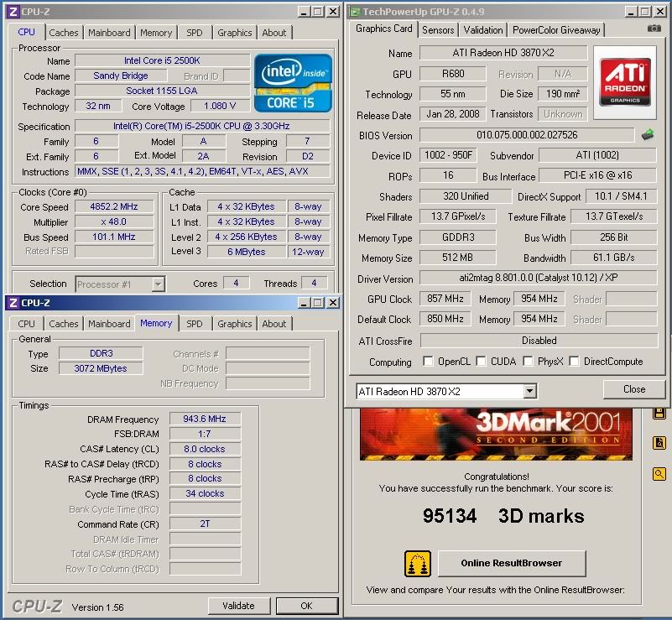Select the Memory tab in top CPU-Z

(156, 33)
